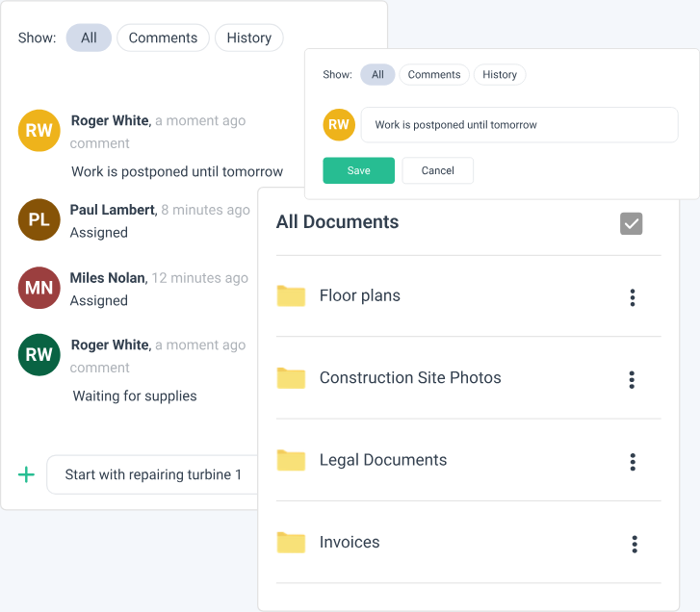The image size is (700, 612).
Task: Select the History filter in the edit popup
Action: point(500,74)
